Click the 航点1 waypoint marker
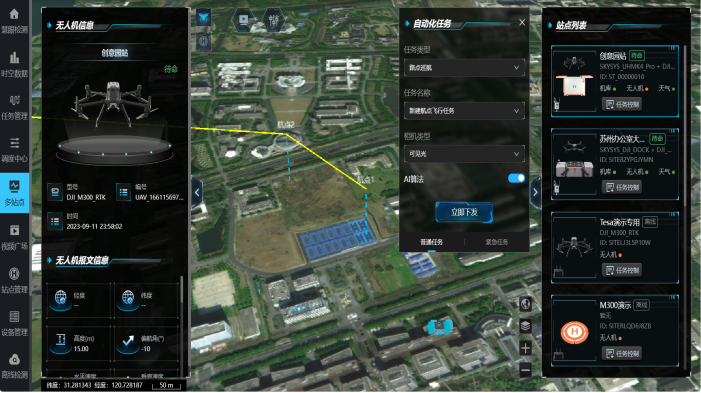This screenshot has height=393, width=701. pos(366,180)
